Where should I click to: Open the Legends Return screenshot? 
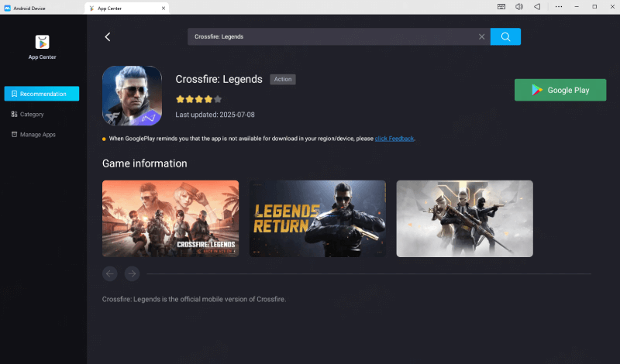click(318, 218)
